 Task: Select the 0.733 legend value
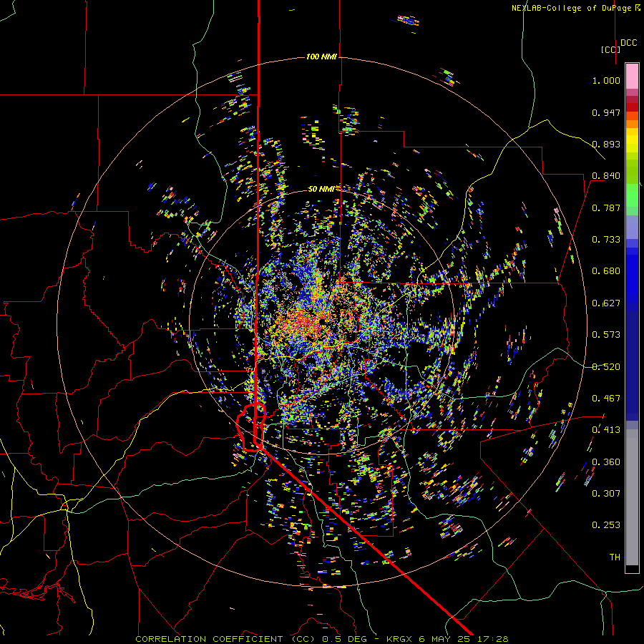606,240
